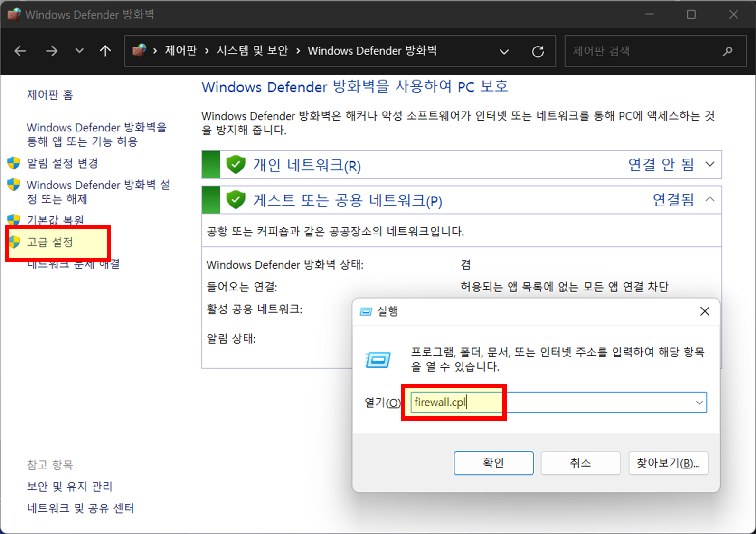Viewport: 756px width, 534px height.
Task: Open 기본값 복원 link
Action: coord(55,220)
